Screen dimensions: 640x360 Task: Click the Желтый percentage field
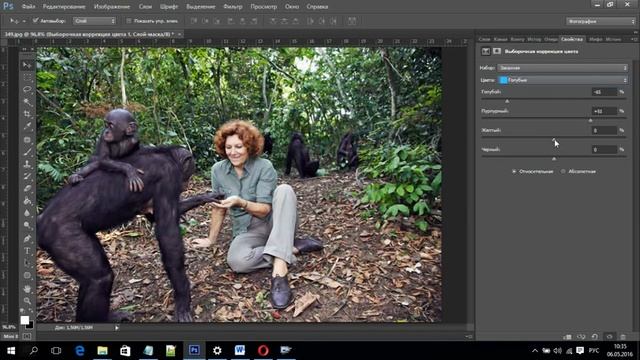click(x=604, y=130)
